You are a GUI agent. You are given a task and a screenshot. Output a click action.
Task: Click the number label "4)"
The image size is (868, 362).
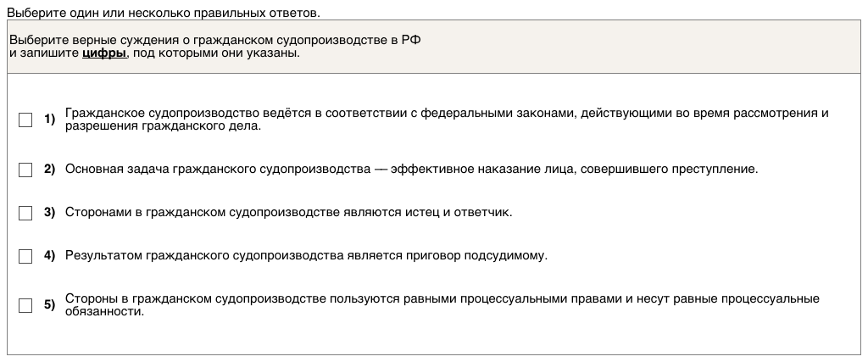tap(49, 254)
